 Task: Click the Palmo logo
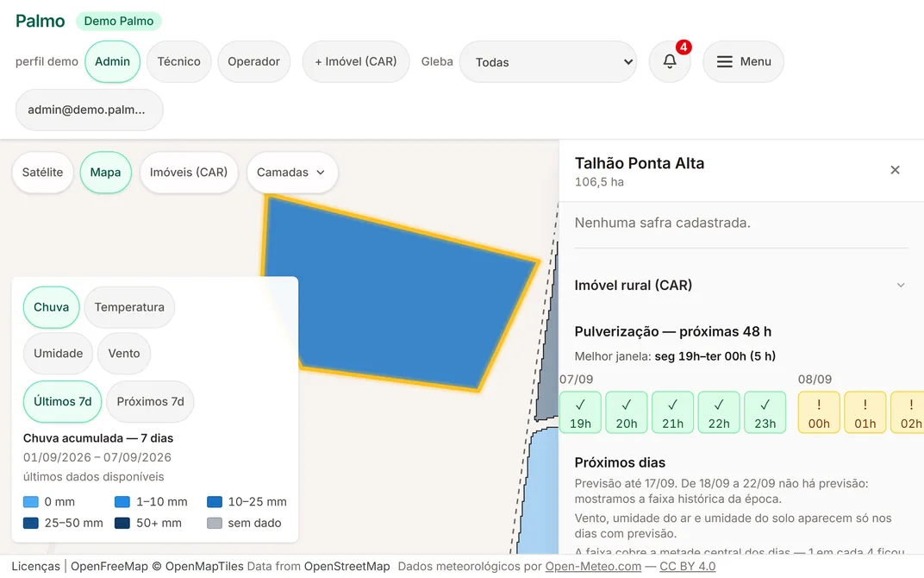40,21
